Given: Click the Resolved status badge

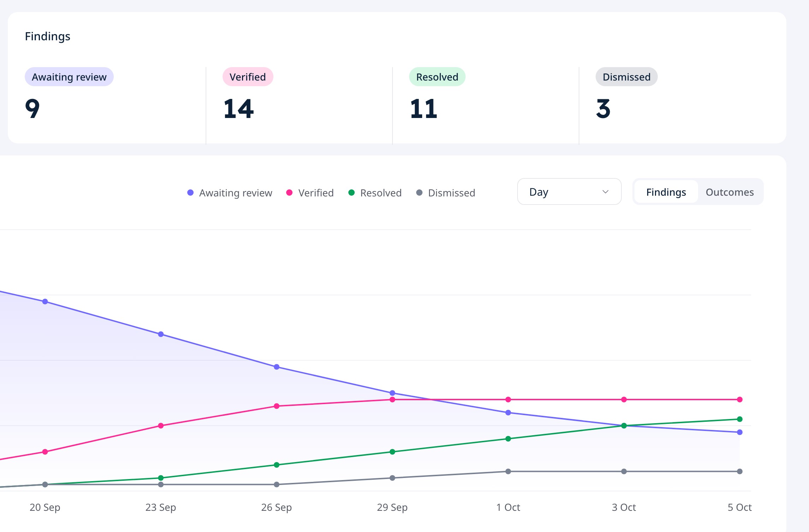Looking at the screenshot, I should tap(437, 77).
